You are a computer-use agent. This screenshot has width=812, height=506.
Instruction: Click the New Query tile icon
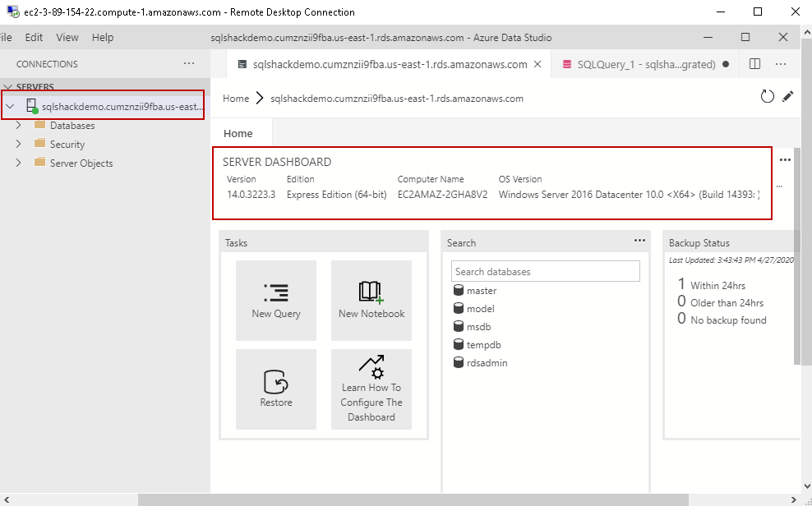(276, 292)
